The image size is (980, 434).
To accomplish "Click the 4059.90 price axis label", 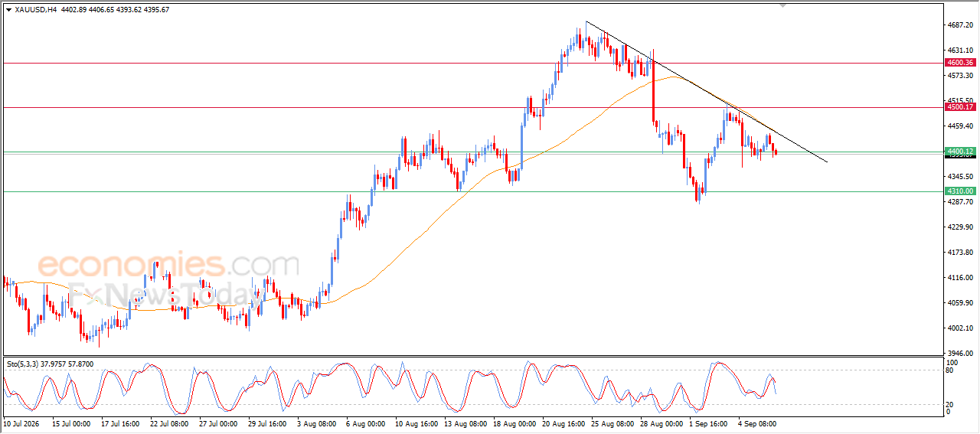I will [x=959, y=302].
